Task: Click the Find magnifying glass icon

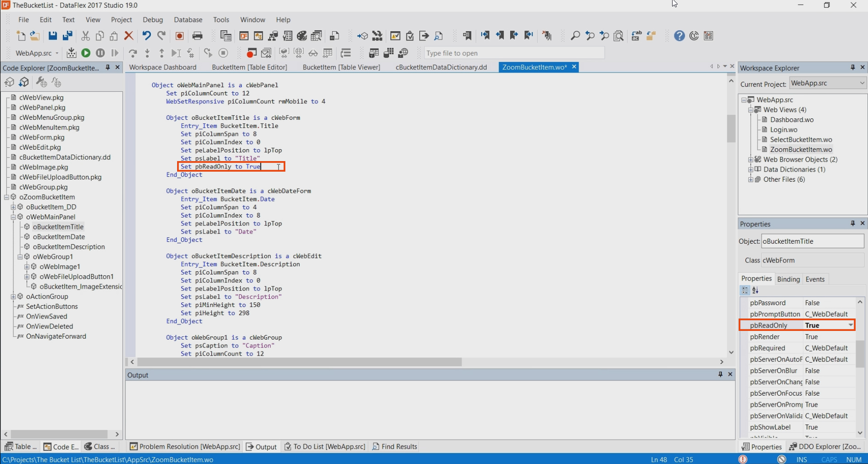Action: (x=575, y=36)
